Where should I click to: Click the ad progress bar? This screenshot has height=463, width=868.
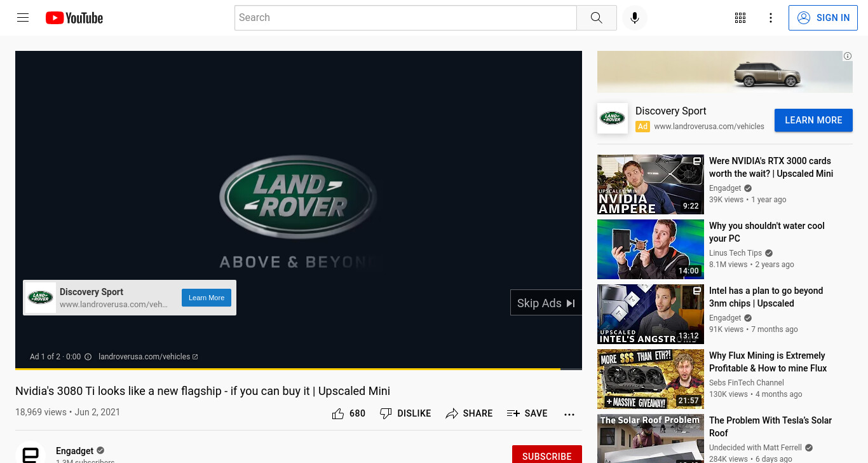(299, 369)
